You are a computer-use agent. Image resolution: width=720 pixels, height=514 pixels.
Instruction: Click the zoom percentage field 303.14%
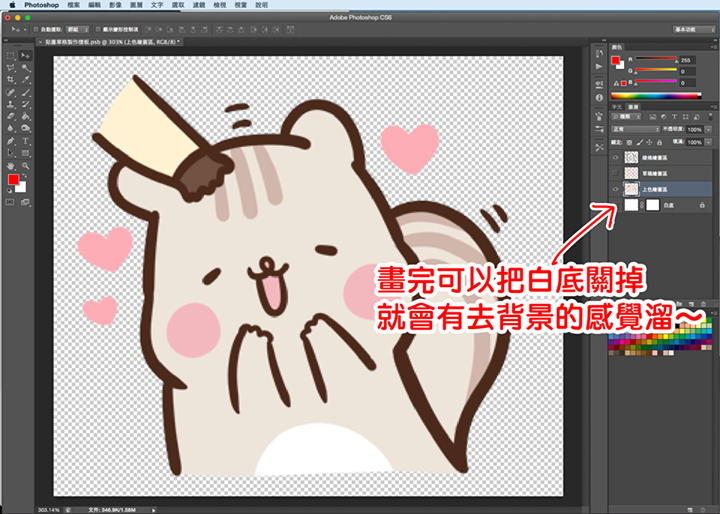49,510
